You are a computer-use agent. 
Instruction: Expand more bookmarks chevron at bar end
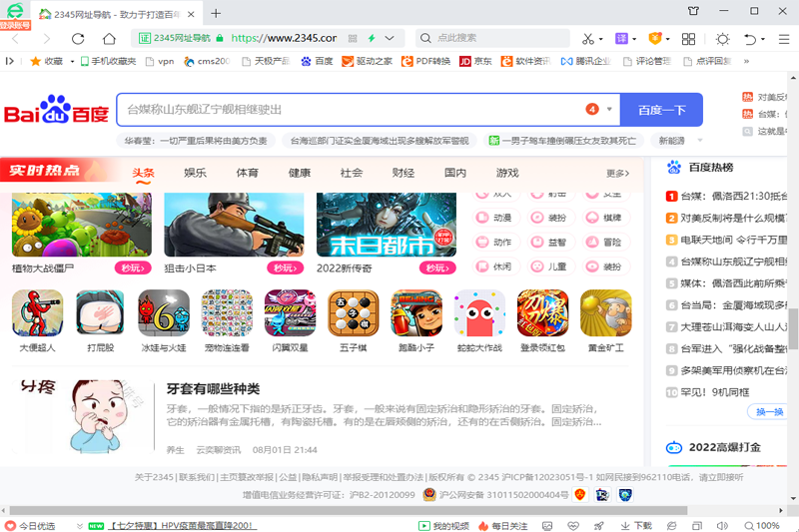click(746, 61)
